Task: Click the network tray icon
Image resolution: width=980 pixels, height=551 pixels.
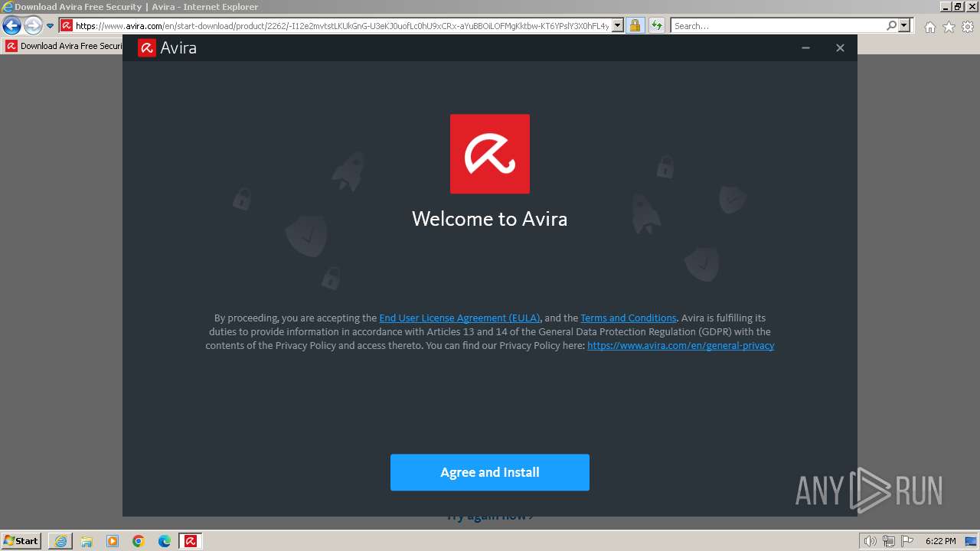Action: coord(889,541)
